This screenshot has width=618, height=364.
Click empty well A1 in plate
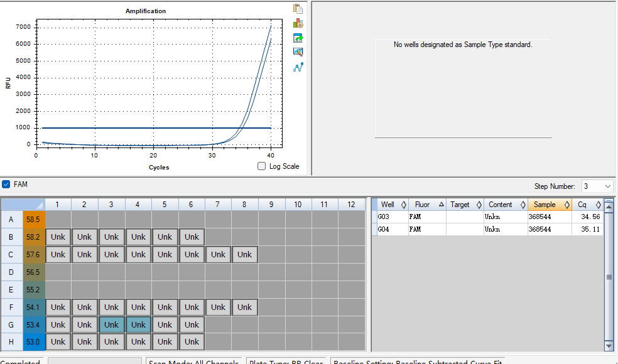pos(58,220)
